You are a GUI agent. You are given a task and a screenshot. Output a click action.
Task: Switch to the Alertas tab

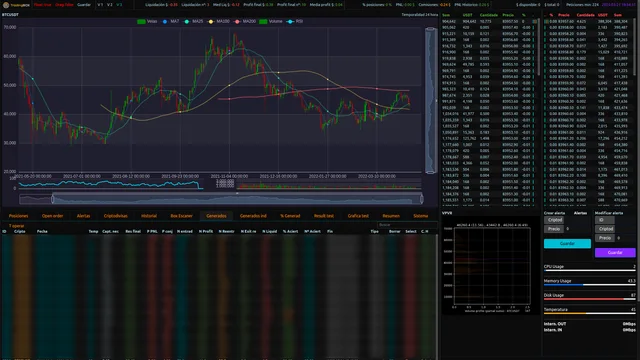click(x=83, y=216)
